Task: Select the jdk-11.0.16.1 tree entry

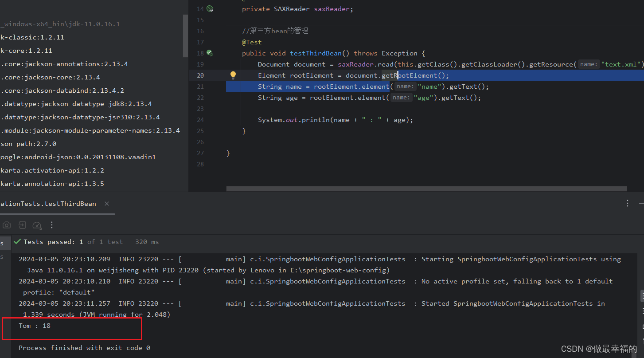Action: (x=60, y=24)
